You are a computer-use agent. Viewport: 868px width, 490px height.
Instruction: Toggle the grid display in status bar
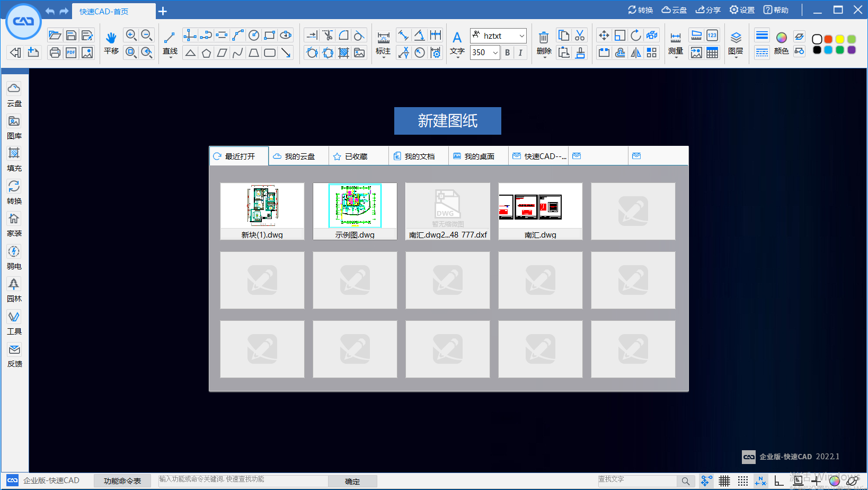[724, 480]
